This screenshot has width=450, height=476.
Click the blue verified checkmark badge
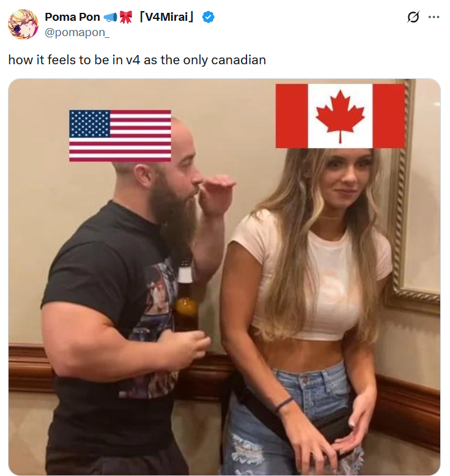pyautogui.click(x=208, y=17)
